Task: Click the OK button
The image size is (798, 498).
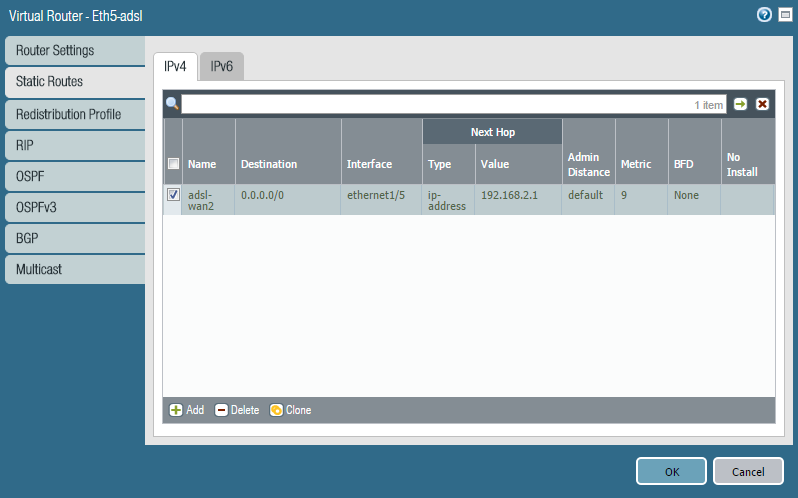Action: pyautogui.click(x=671, y=472)
